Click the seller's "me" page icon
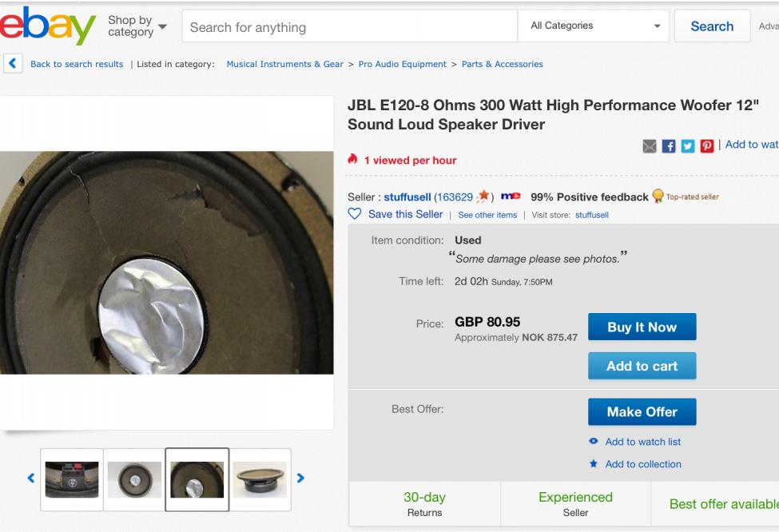779x532 pixels. [x=510, y=197]
